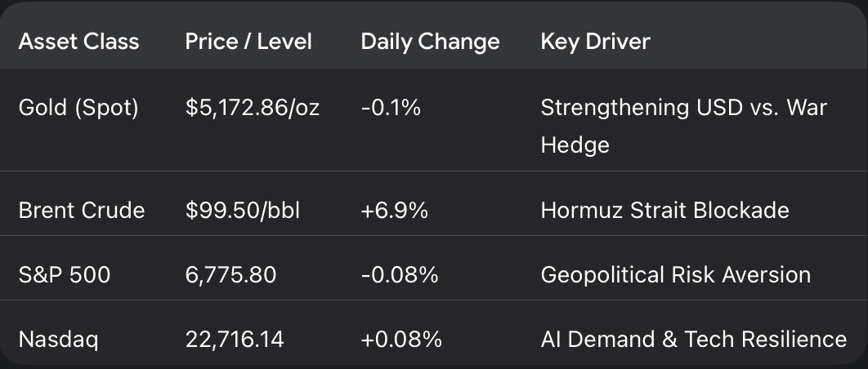Screen dimensions: 868x369
Task: Click the Nasdaq asset cell
Action: pos(58,339)
